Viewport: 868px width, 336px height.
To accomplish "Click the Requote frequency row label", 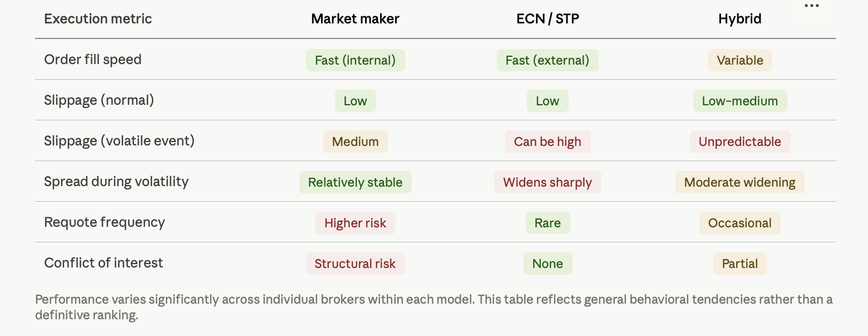I will [105, 222].
